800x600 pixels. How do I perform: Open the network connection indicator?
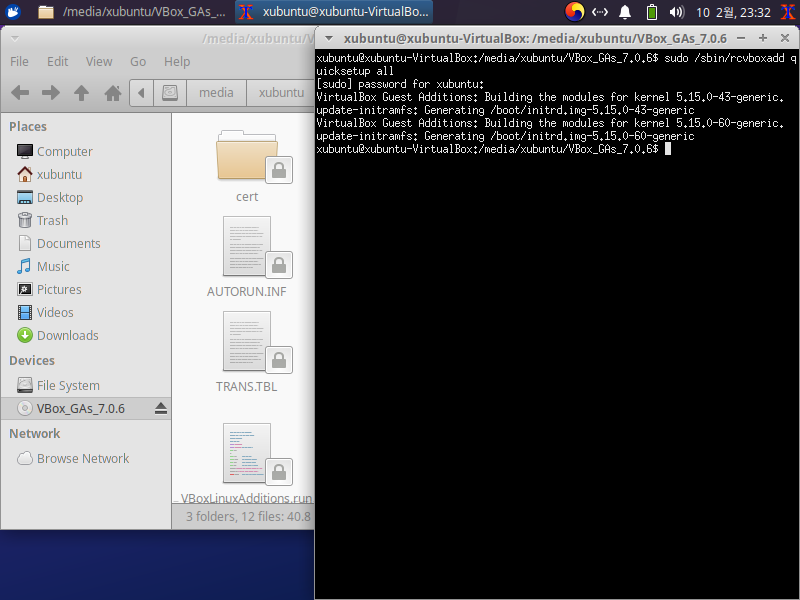tap(599, 12)
